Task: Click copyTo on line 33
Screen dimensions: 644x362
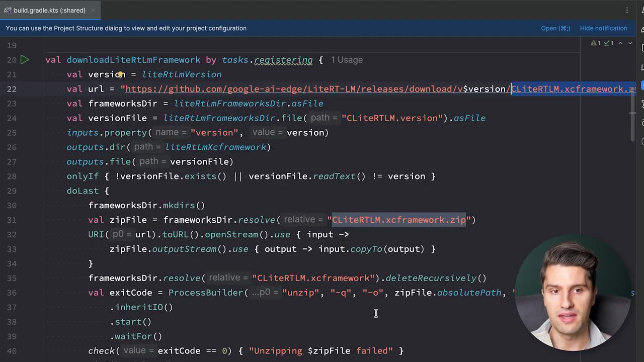Action: pyautogui.click(x=366, y=249)
